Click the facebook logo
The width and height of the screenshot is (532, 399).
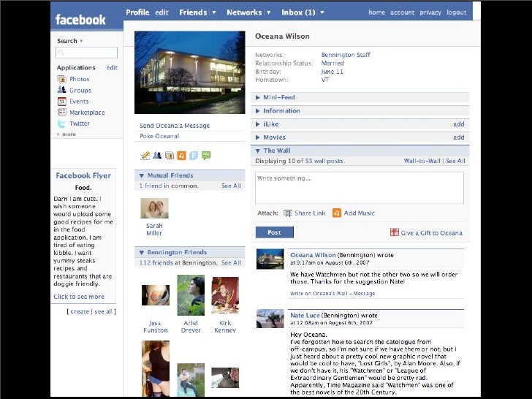(x=80, y=19)
